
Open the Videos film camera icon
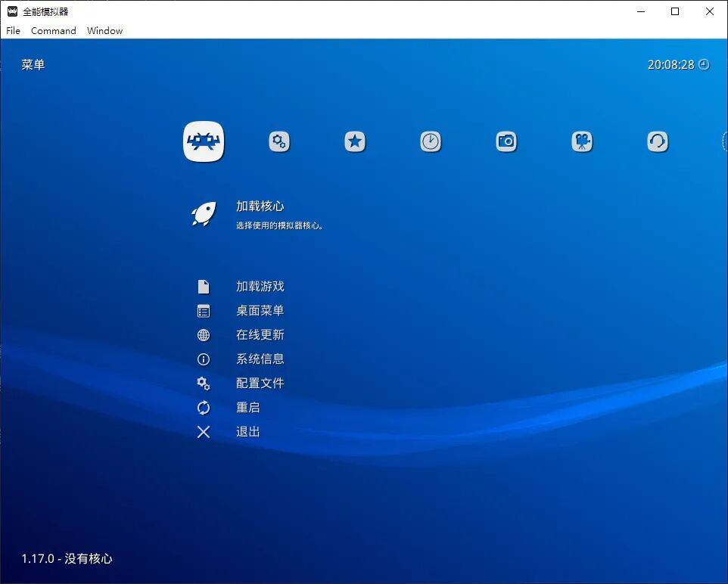582,141
